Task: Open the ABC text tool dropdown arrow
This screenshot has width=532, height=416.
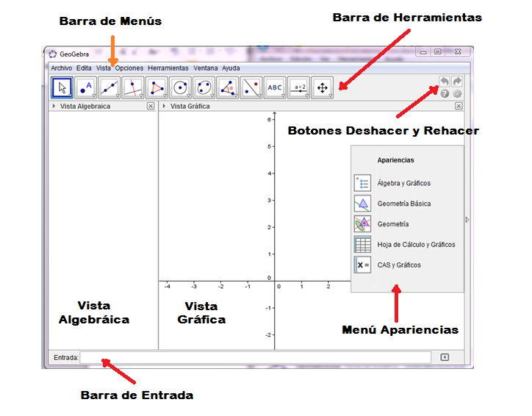Action: tap(284, 96)
